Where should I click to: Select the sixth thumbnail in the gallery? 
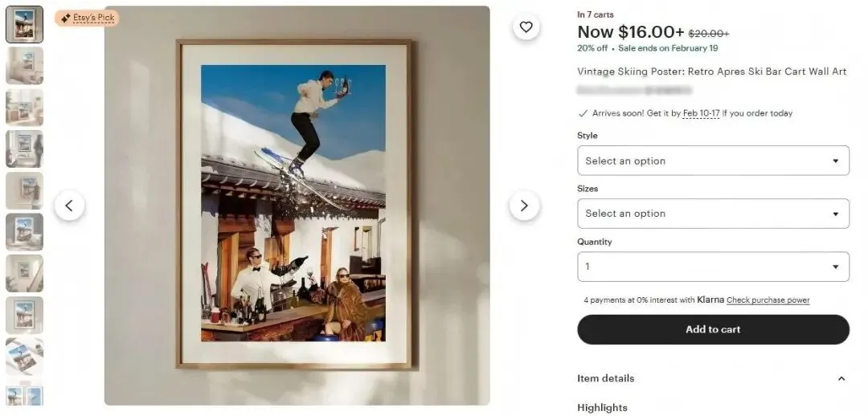tap(24, 232)
